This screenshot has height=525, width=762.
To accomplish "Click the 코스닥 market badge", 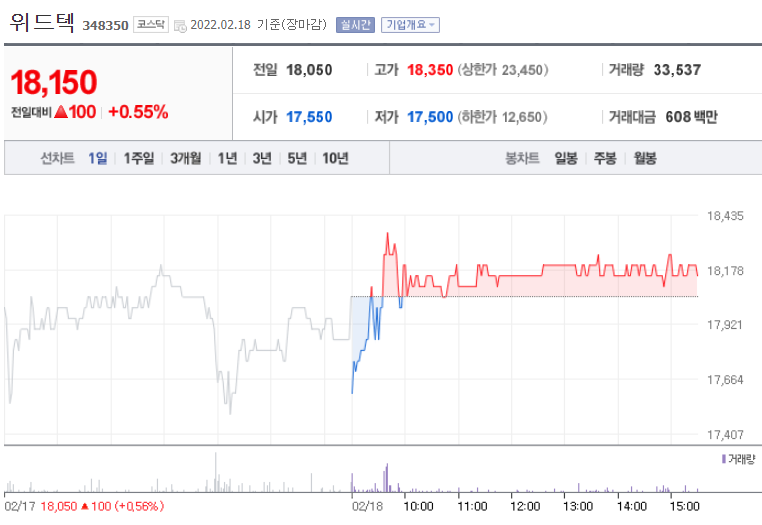I will tap(151, 24).
